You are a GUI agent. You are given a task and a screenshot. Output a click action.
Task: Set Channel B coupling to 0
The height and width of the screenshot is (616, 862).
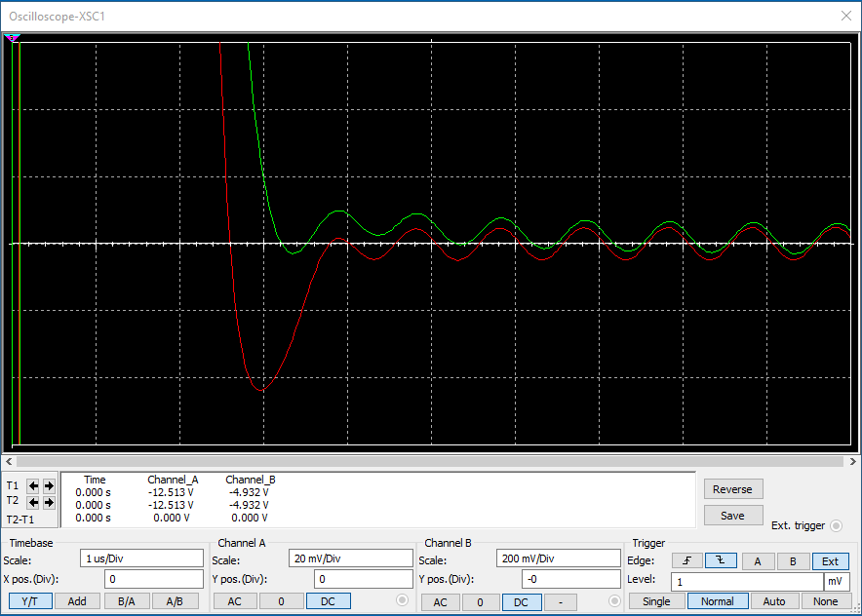click(479, 601)
